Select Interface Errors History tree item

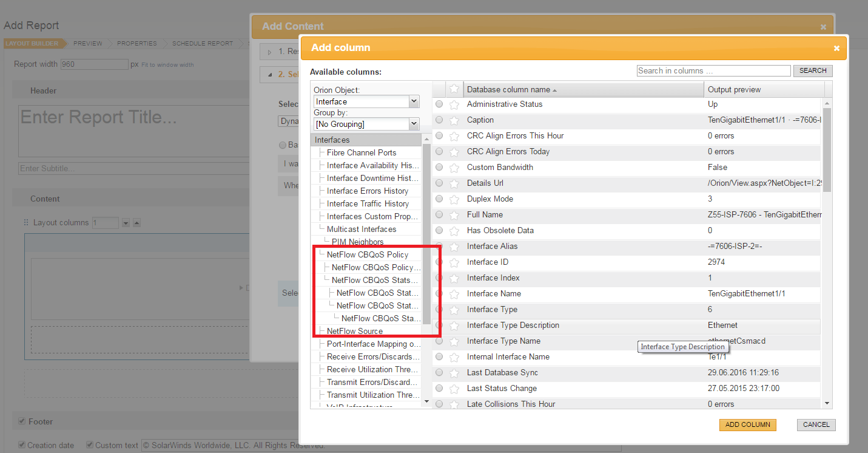368,191
